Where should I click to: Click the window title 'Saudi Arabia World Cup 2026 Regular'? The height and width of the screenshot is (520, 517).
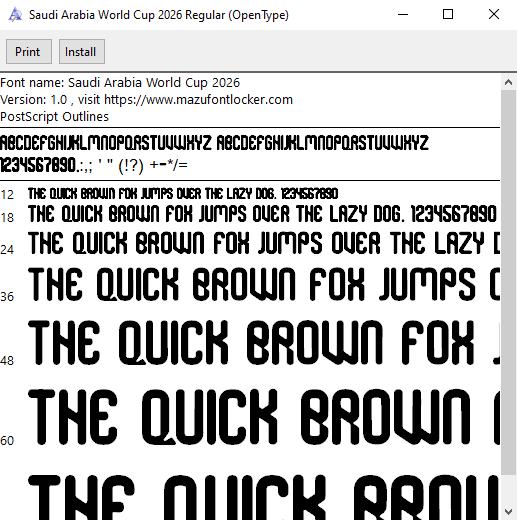[x=159, y=15]
